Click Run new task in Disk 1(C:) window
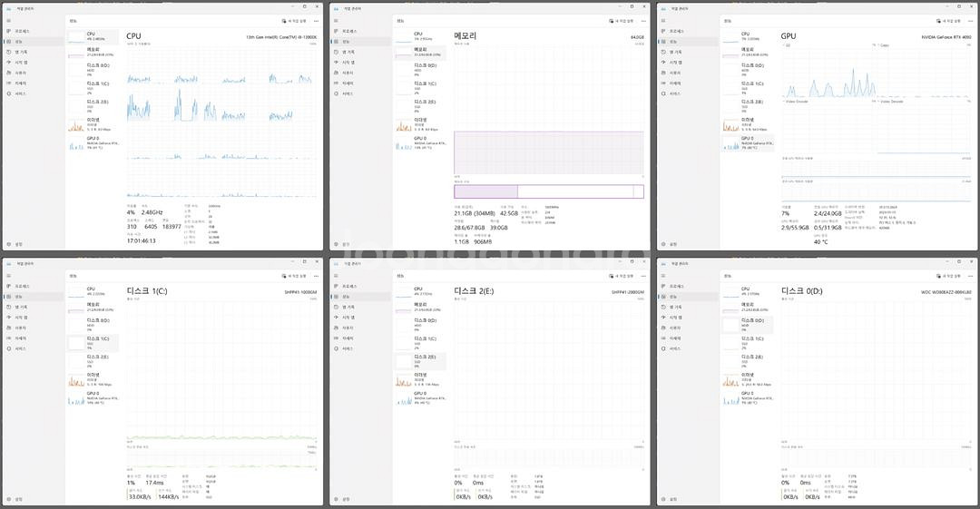This screenshot has height=509, width=980. [294, 276]
